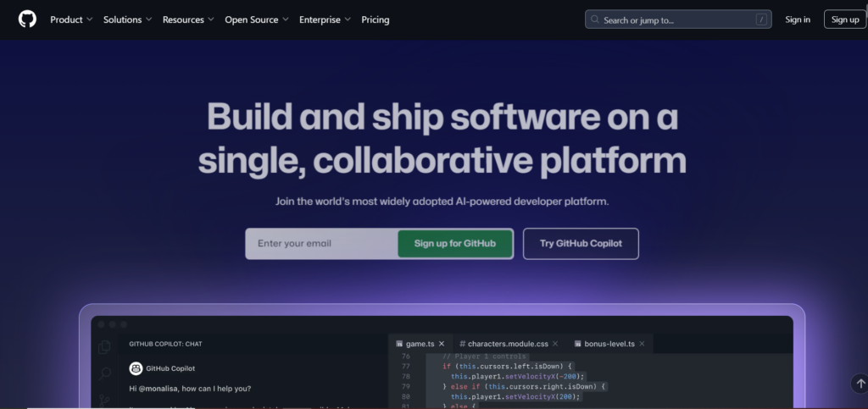Expand the Open Source menu
Image resolution: width=868 pixels, height=409 pixels.
coord(257,19)
